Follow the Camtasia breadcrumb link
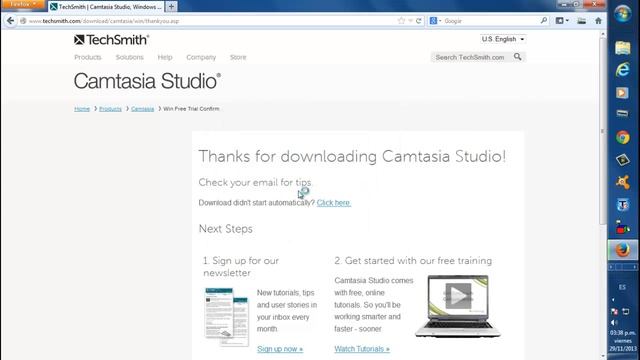The height and width of the screenshot is (360, 640). click(x=142, y=109)
